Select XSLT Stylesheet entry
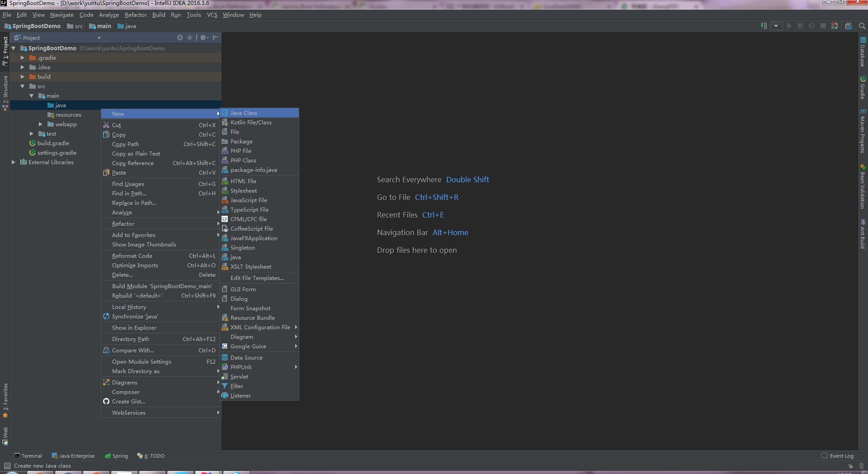Image resolution: width=868 pixels, height=474 pixels. (x=259, y=266)
